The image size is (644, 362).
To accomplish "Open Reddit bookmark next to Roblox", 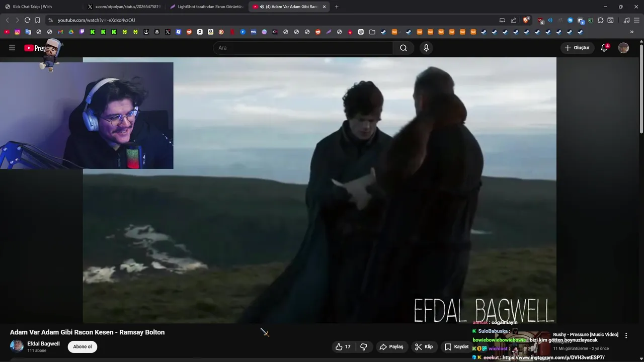I will 189,32.
